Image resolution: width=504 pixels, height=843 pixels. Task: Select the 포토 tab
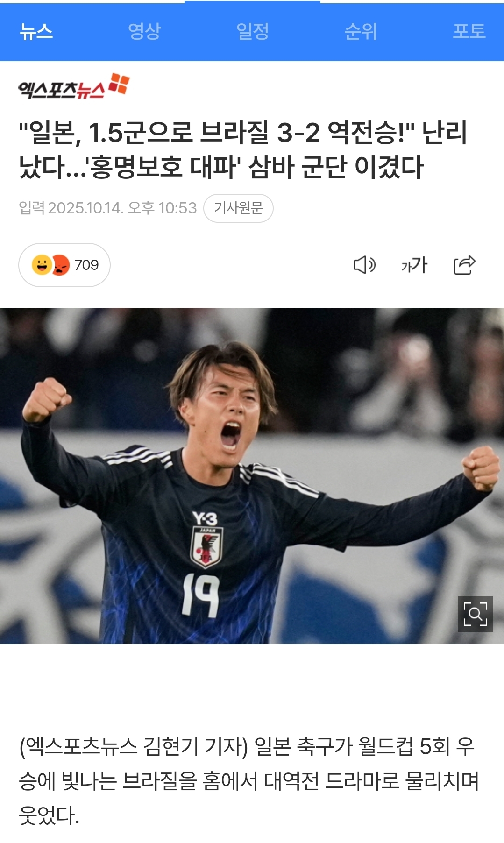[469, 32]
